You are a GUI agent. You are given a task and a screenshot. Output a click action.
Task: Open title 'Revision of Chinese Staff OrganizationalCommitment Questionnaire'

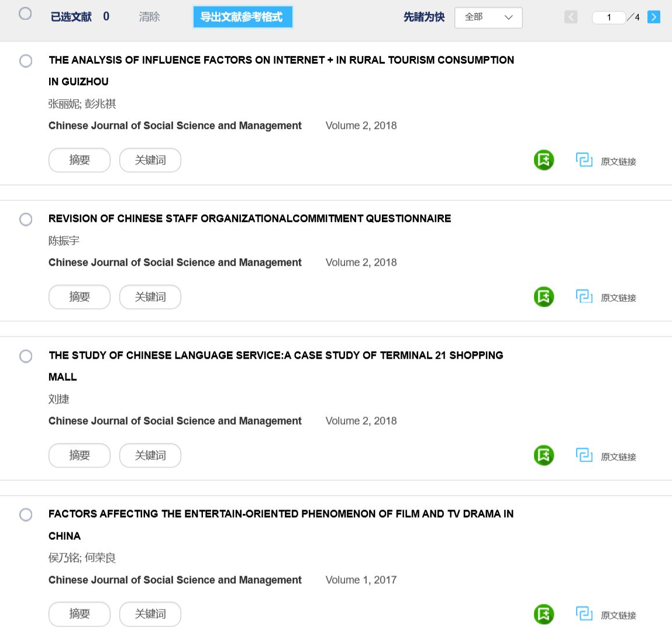[249, 219]
